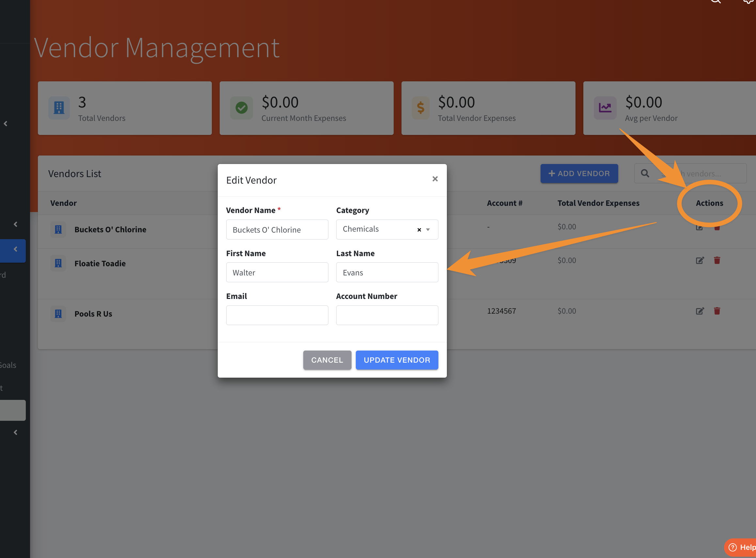
Task: Click Avg per Vendor chart icon
Action: (x=605, y=108)
